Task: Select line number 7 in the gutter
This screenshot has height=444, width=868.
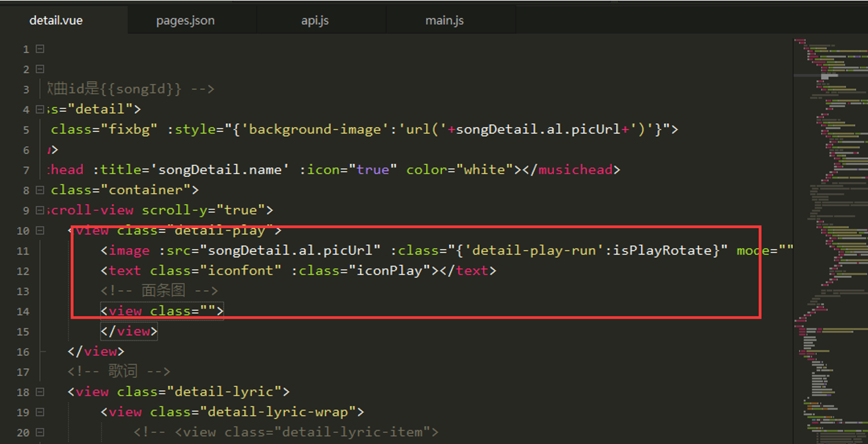Action: click(26, 170)
